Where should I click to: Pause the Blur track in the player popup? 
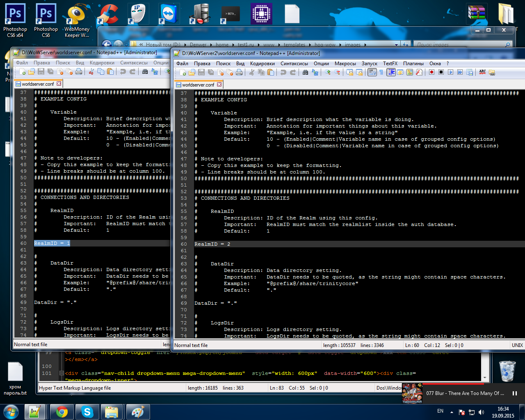514,393
